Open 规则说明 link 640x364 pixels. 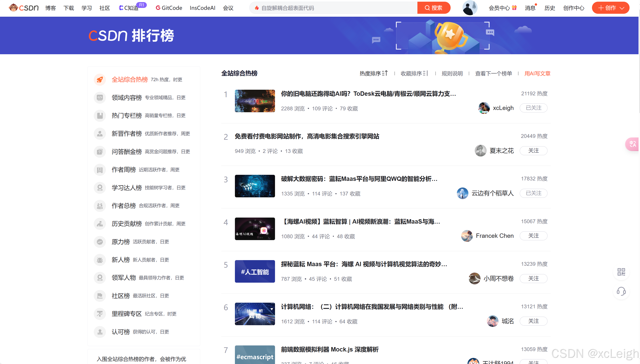(x=452, y=73)
